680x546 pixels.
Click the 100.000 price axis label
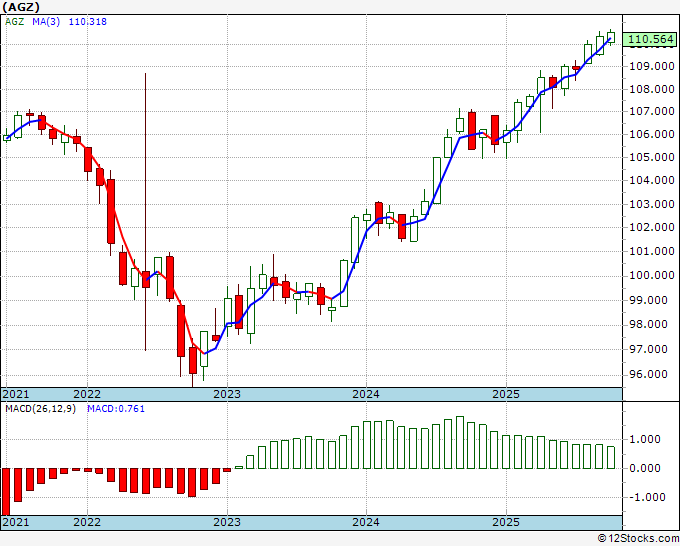651,275
